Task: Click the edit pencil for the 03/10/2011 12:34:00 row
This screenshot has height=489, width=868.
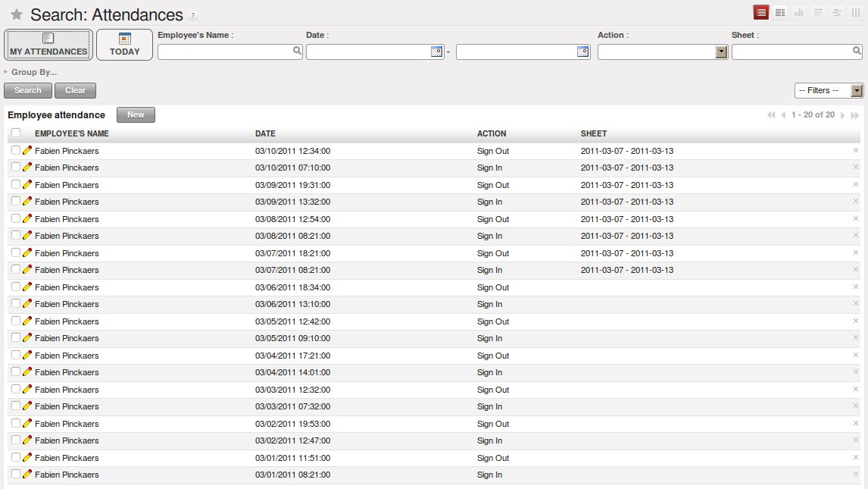Action: [x=27, y=151]
